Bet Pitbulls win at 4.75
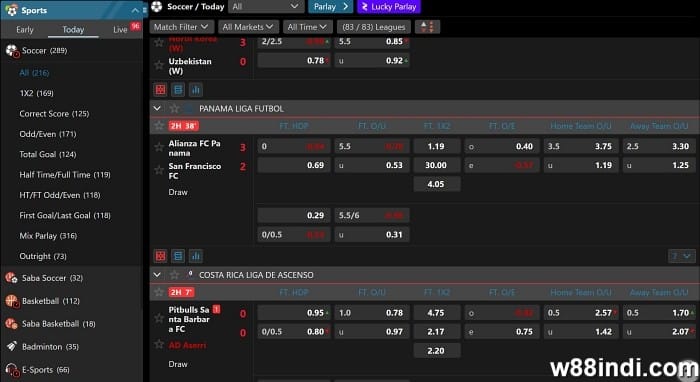700x382 pixels. pyautogui.click(x=437, y=313)
